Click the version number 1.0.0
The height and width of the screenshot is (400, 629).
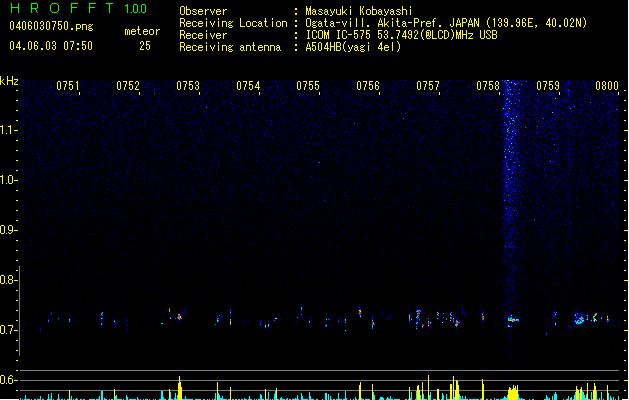[x=136, y=8]
